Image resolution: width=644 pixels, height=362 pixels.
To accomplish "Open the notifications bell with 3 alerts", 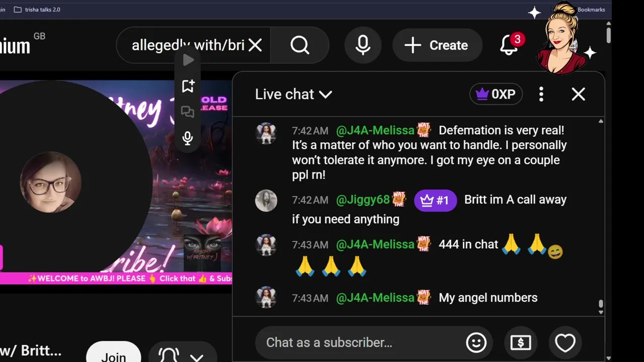I will click(509, 45).
